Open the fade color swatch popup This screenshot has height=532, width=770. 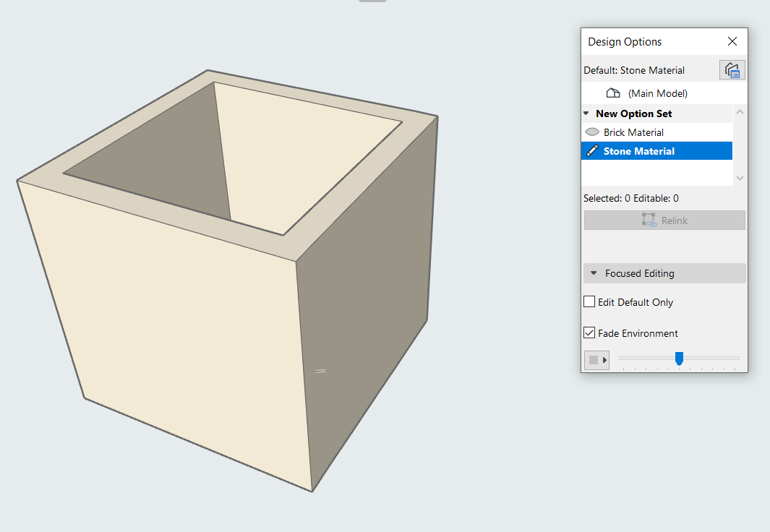[x=596, y=360]
